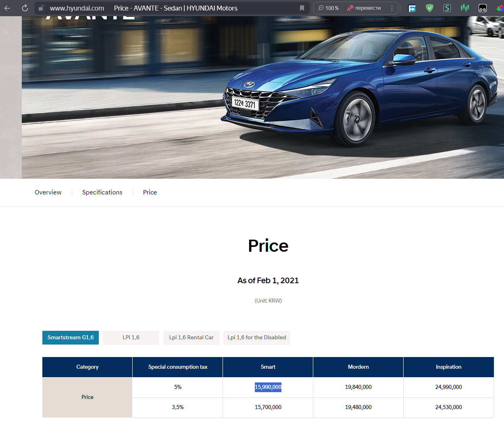Open the green S extension icon

click(447, 8)
